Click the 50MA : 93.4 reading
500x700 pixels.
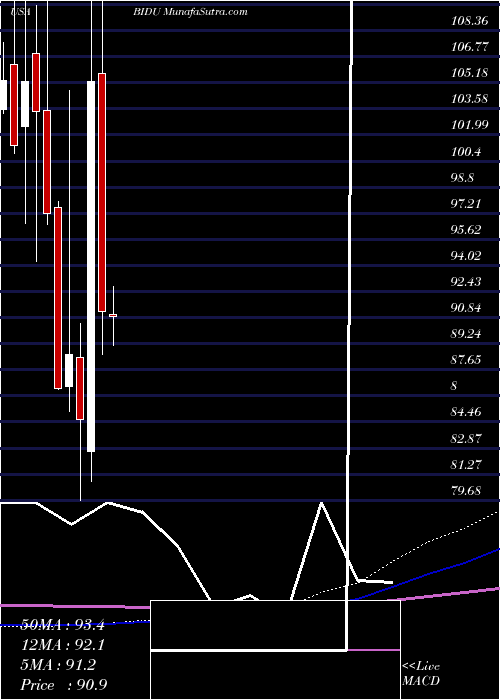tap(63, 625)
